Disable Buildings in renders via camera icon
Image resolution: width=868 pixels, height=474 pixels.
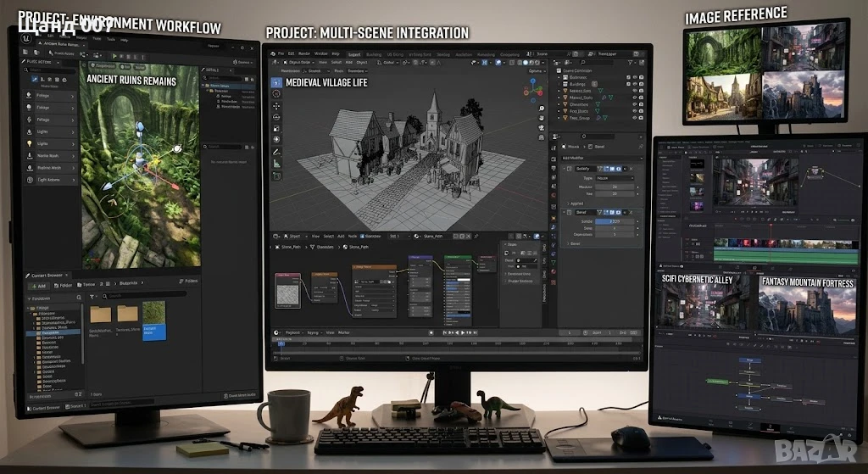pyautogui.click(x=641, y=84)
